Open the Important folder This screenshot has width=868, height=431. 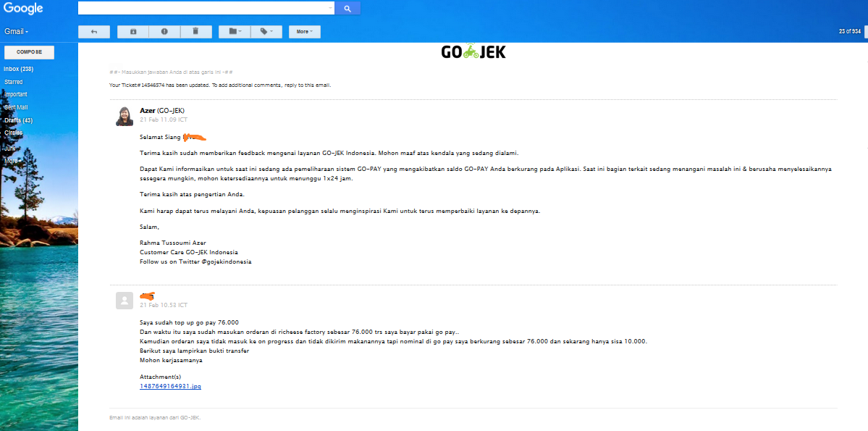click(15, 95)
